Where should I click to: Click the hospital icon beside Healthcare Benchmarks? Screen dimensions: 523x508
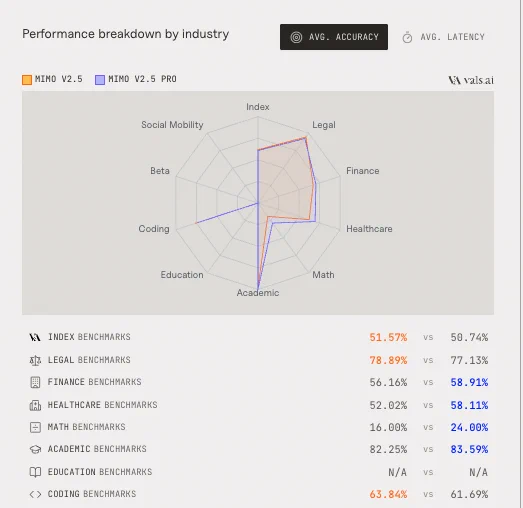click(35, 405)
